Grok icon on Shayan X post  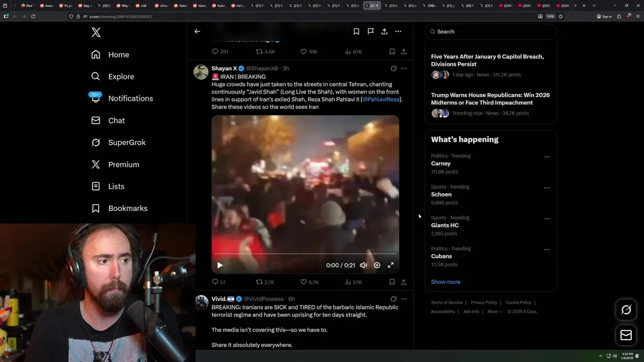click(x=393, y=68)
